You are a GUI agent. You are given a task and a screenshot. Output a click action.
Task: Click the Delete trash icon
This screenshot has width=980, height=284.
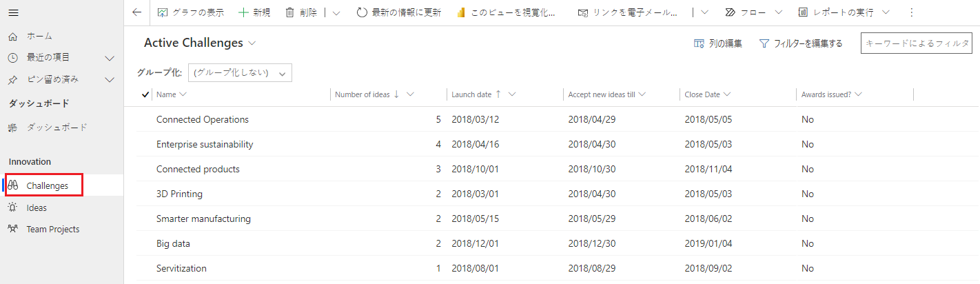pos(290,12)
